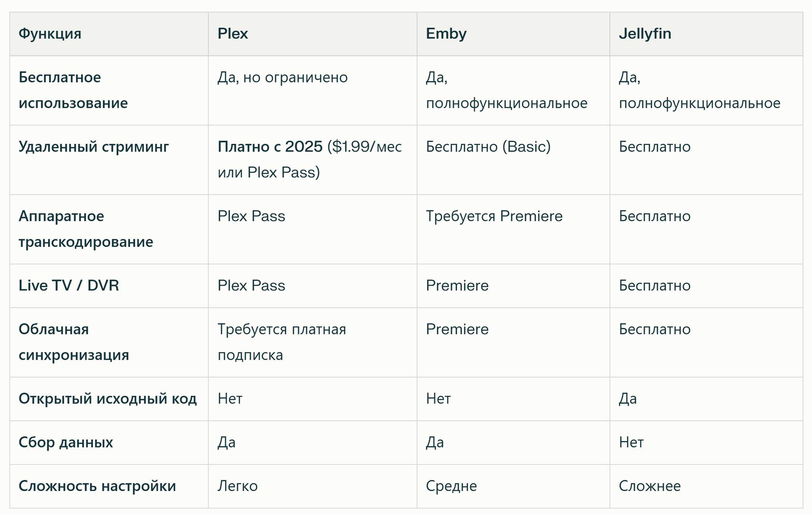The width and height of the screenshot is (812, 514).
Task: Click the Требуется Premiere cell
Action: pyautogui.click(x=494, y=216)
